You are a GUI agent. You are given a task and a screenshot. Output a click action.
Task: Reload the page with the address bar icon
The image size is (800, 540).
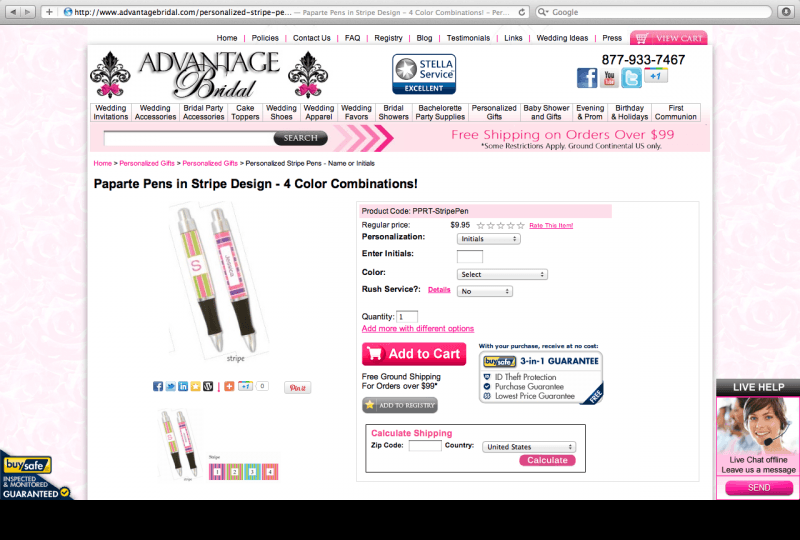(x=521, y=12)
